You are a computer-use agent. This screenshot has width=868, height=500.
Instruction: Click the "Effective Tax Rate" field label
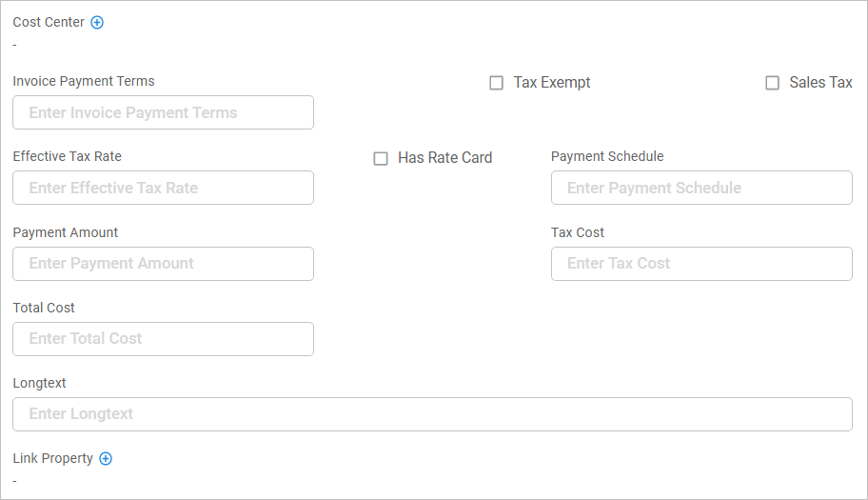(67, 156)
